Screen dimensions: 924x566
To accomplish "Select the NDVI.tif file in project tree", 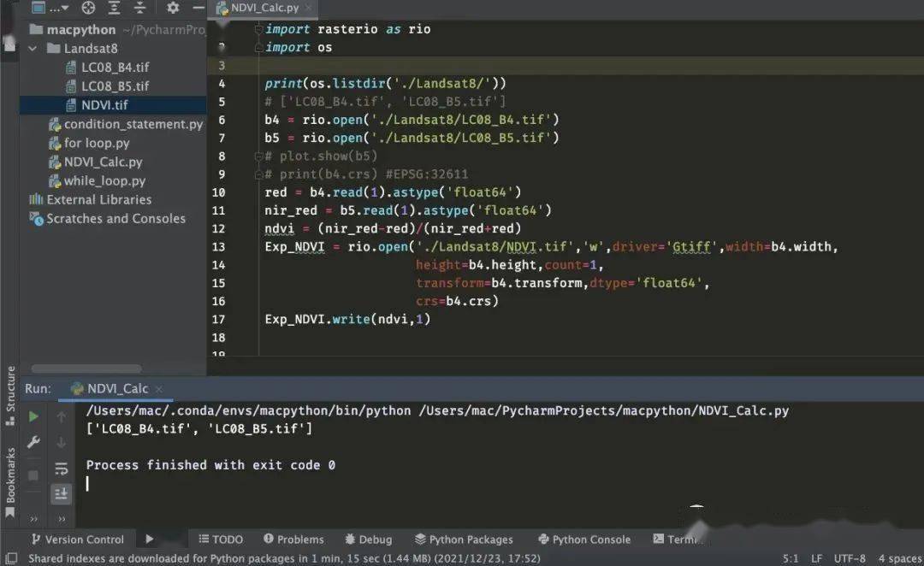I will (103, 105).
